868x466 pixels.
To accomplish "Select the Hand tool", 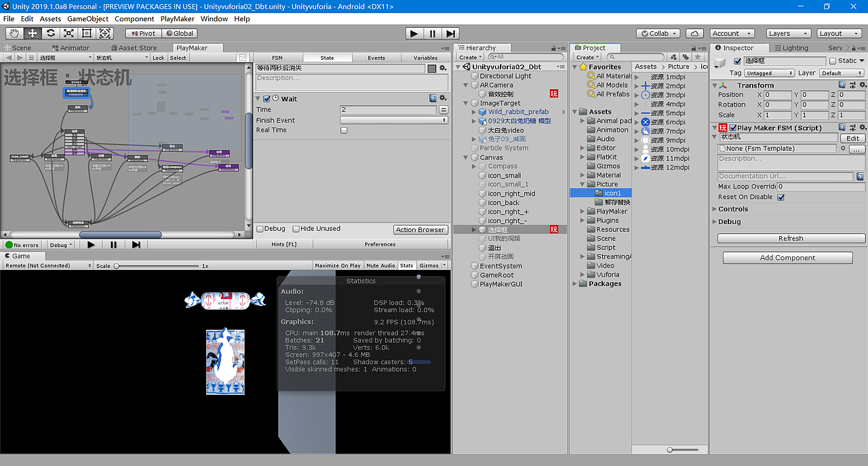I will [x=14, y=33].
